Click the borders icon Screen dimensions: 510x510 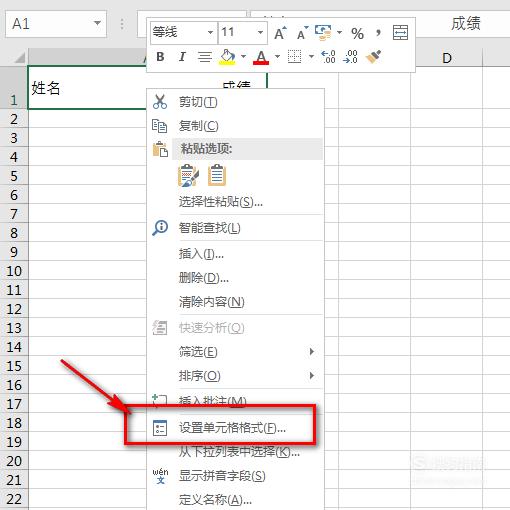coord(294,57)
